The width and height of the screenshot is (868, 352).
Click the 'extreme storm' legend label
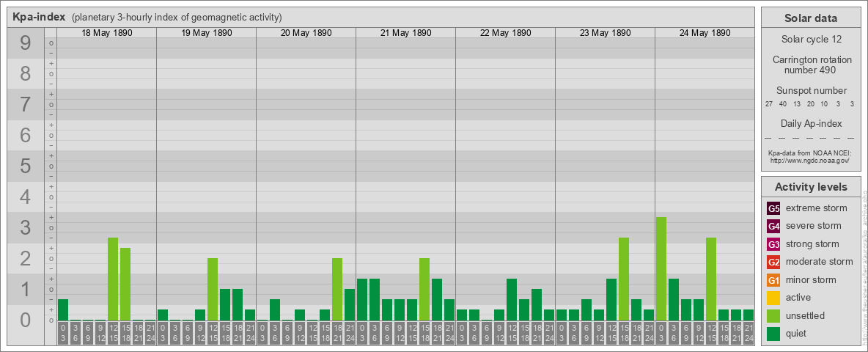816,208
